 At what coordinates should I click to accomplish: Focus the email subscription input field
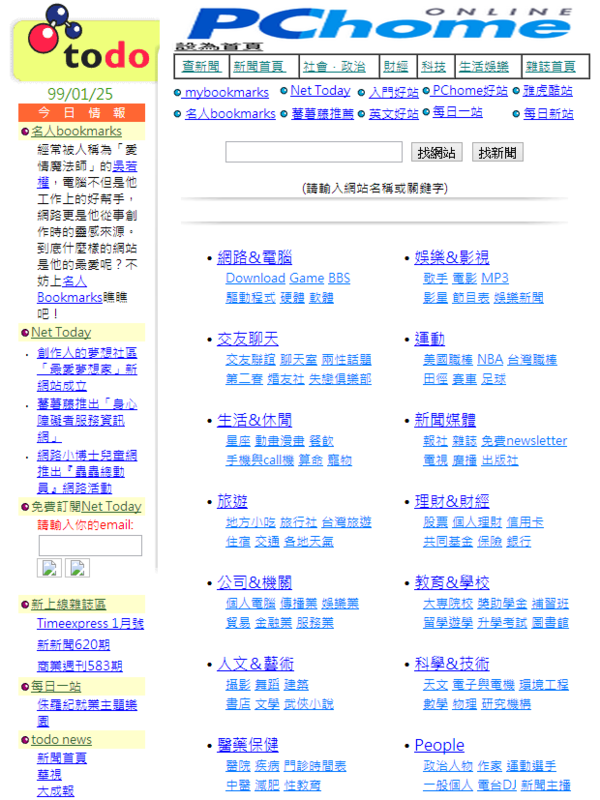[90, 545]
